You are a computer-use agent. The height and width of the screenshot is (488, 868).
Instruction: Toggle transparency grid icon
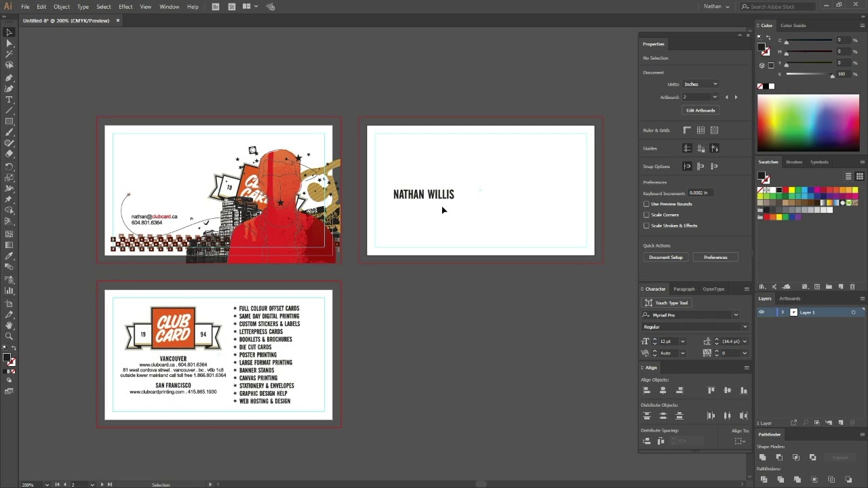pos(714,130)
